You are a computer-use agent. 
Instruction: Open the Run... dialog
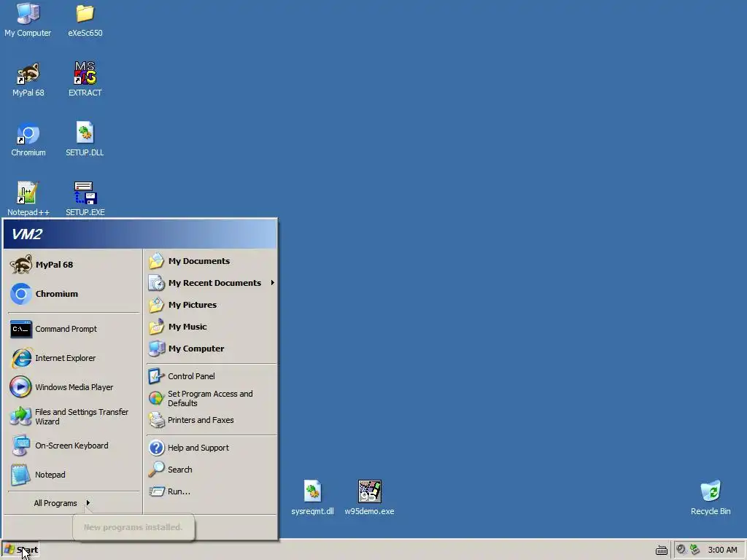(211, 491)
